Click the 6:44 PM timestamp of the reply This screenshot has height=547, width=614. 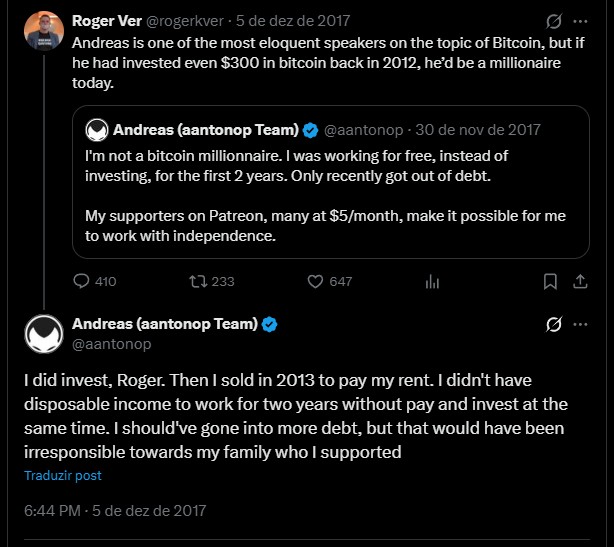[52, 511]
